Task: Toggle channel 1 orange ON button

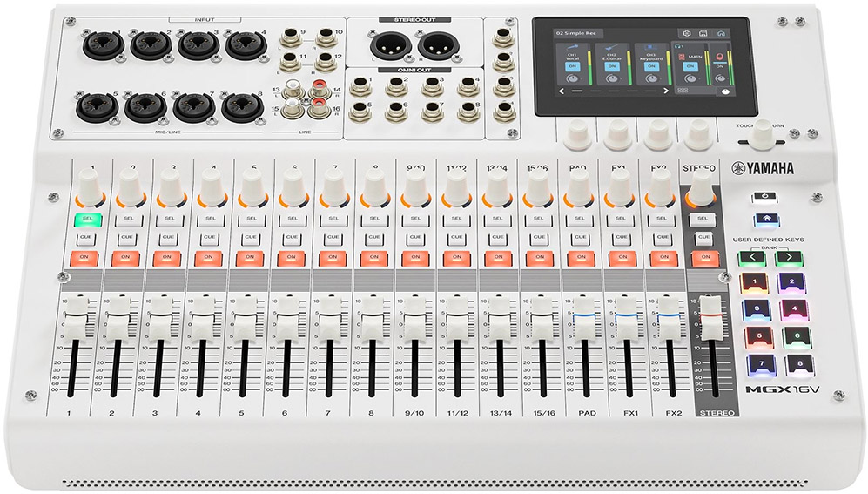Action: (x=84, y=258)
